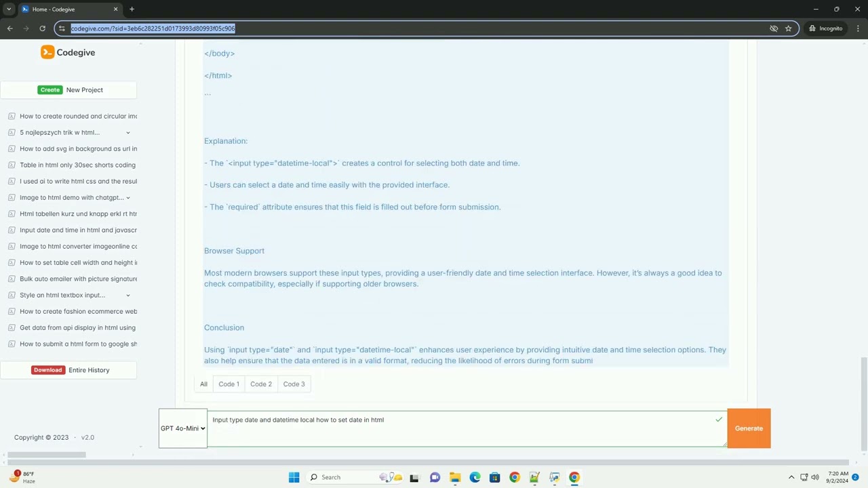Click the prompt text input field
Screen dimensions: 868x488
tap(467, 428)
